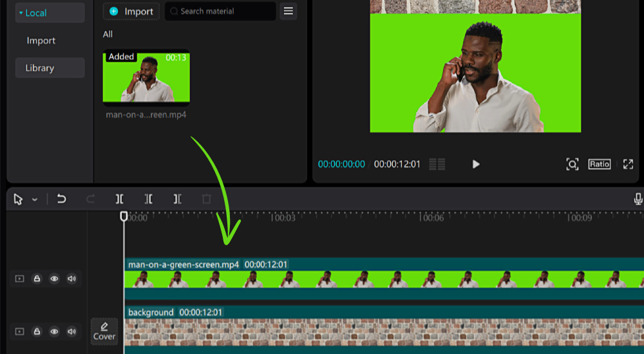This screenshot has width=644, height=354.
Task: Select the Import item in sidebar
Action: (x=41, y=41)
